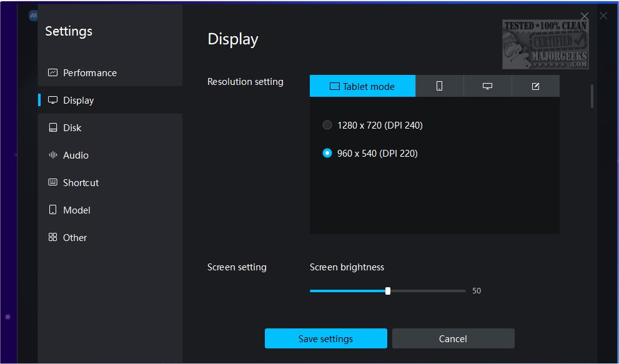Go to the Audio settings section
Viewport: 619px width, 364px height.
[x=110, y=155]
